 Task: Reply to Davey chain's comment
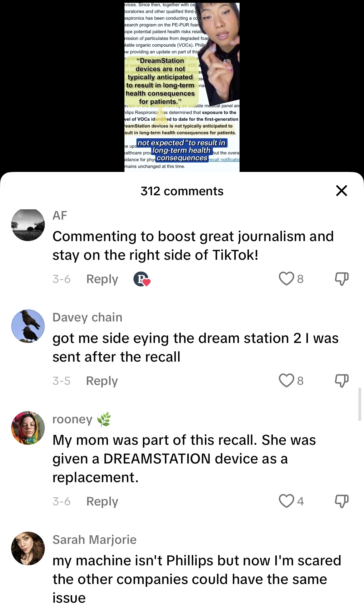(102, 381)
